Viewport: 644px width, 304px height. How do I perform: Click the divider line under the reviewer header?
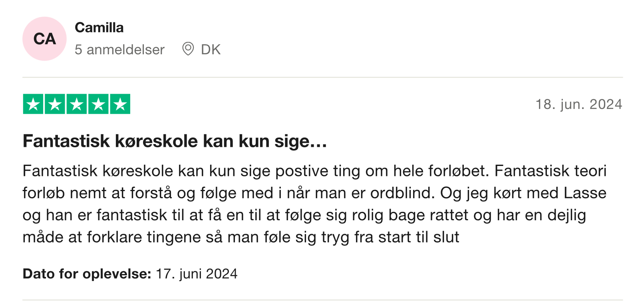(323, 77)
